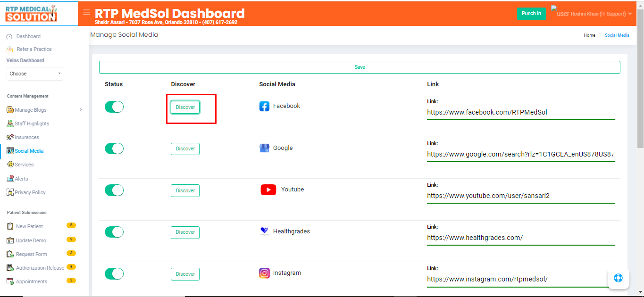Image resolution: width=644 pixels, height=297 pixels.
Task: Toggle the Google status switch
Action: click(114, 148)
